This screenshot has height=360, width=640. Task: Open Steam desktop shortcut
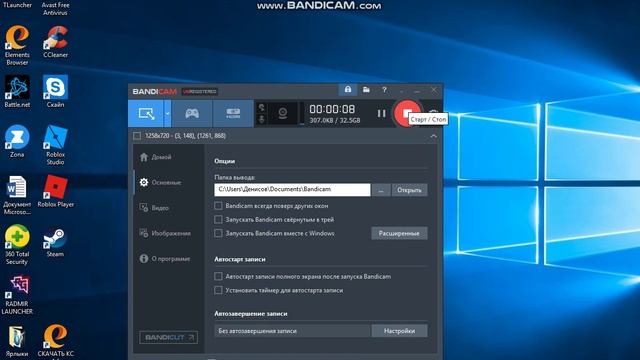56,241
